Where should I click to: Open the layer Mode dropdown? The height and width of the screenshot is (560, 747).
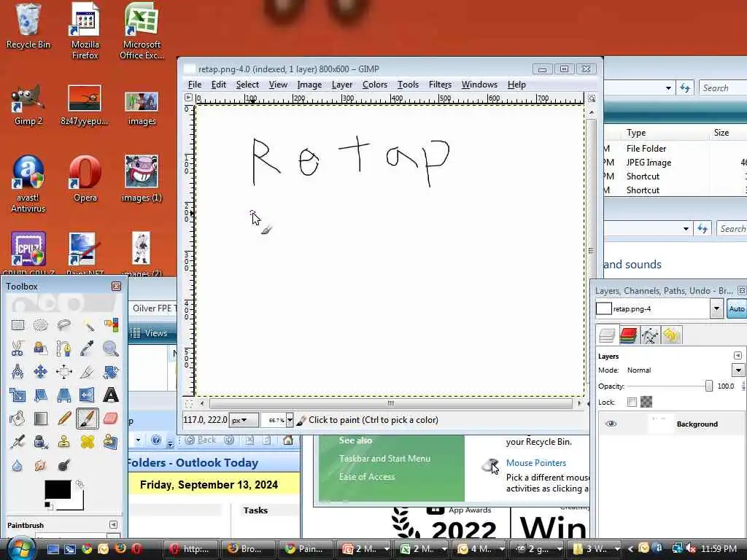click(x=738, y=370)
